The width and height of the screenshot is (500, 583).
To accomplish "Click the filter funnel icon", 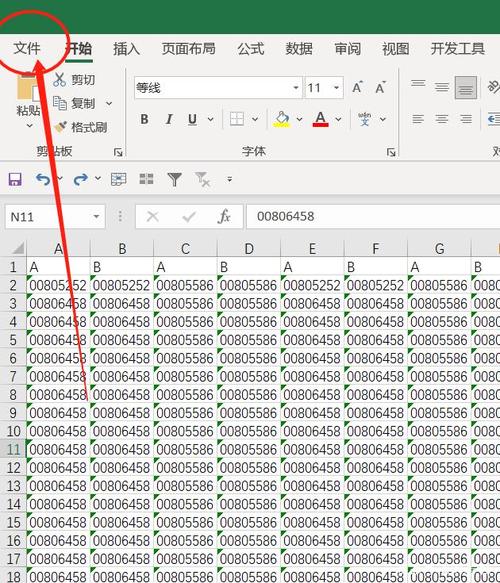I will [x=175, y=180].
